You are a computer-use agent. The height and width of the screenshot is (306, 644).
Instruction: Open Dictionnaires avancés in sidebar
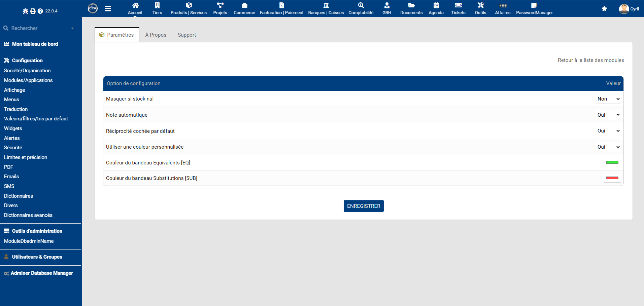click(28, 215)
